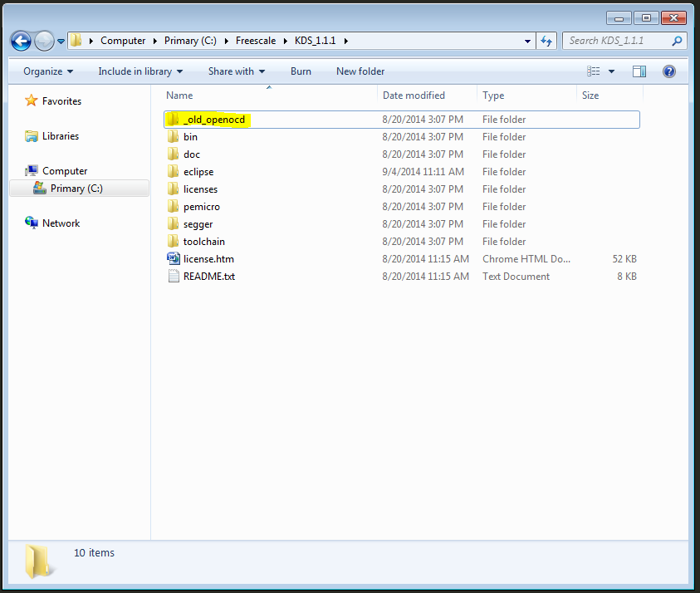Expand the arrow after Freescale breadcrumb
This screenshot has height=593, width=700.
pyautogui.click(x=286, y=41)
